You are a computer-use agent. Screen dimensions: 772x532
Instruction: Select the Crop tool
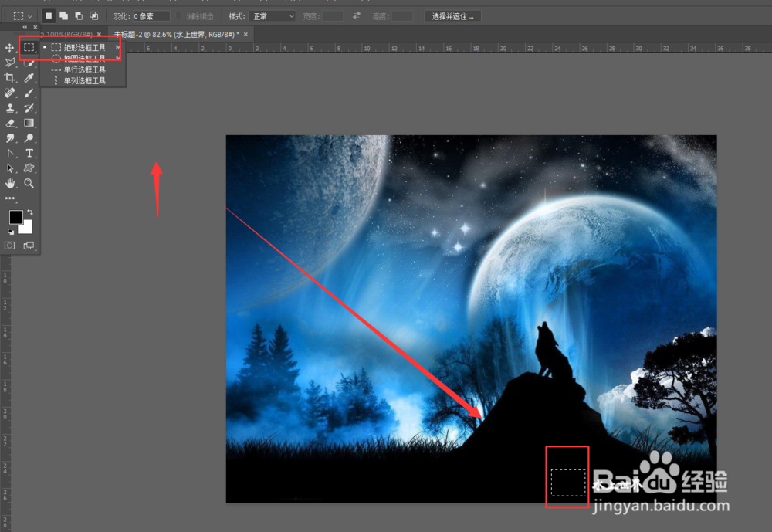coord(9,78)
